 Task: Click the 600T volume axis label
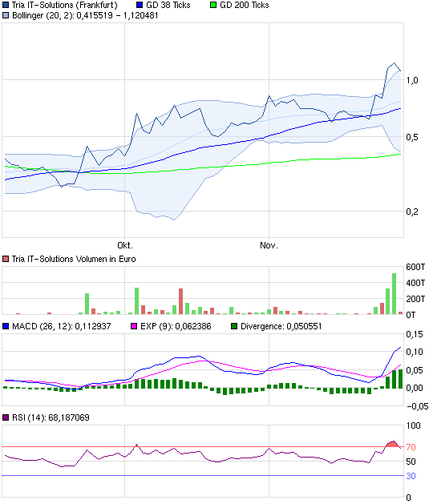tap(415, 267)
